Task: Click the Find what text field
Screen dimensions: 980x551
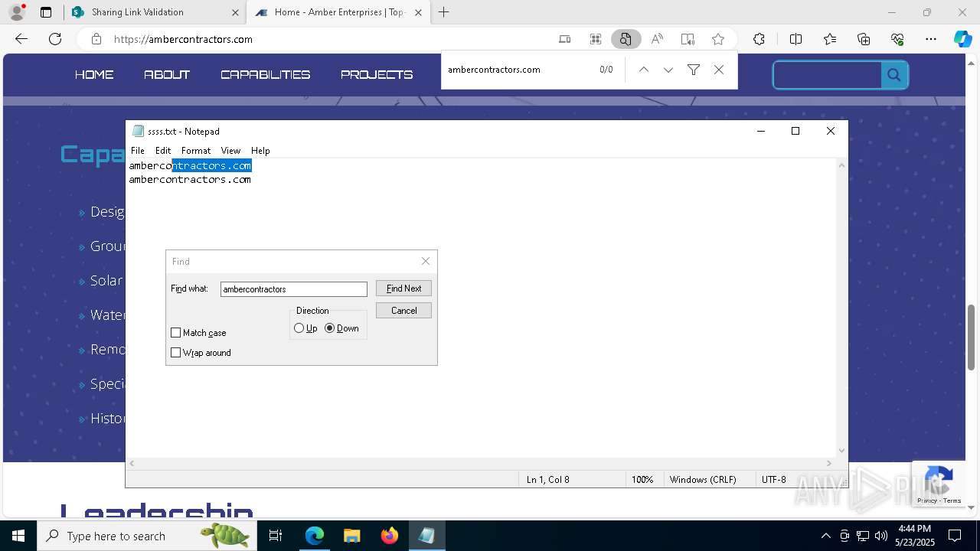Action: click(x=294, y=289)
